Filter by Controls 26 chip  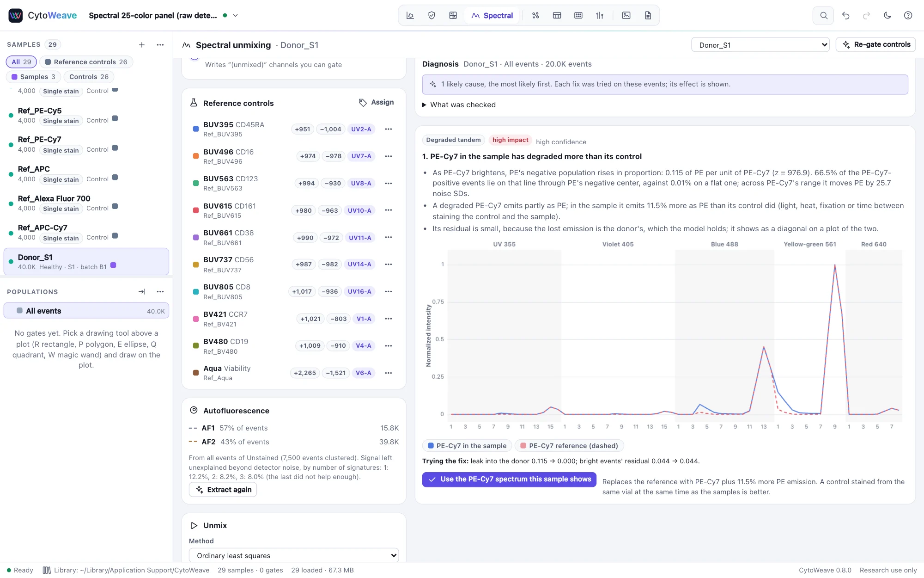tap(89, 77)
